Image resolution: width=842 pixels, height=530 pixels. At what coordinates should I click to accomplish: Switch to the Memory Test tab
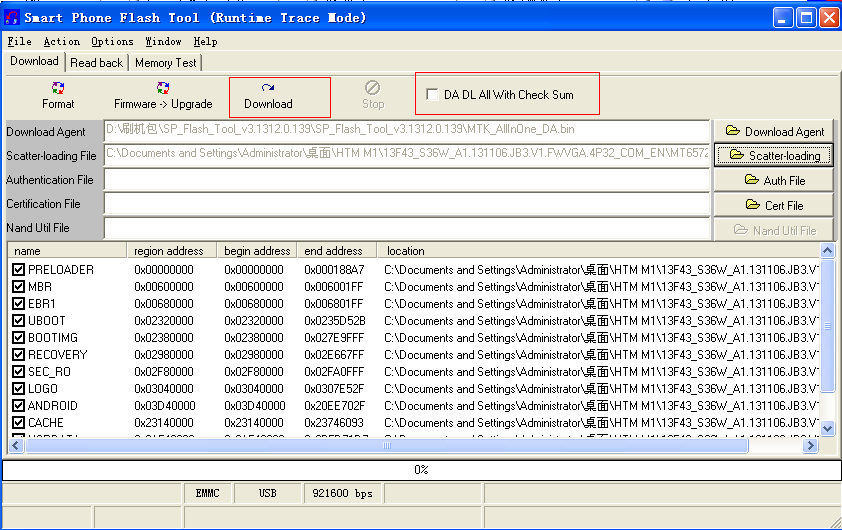pyautogui.click(x=165, y=63)
